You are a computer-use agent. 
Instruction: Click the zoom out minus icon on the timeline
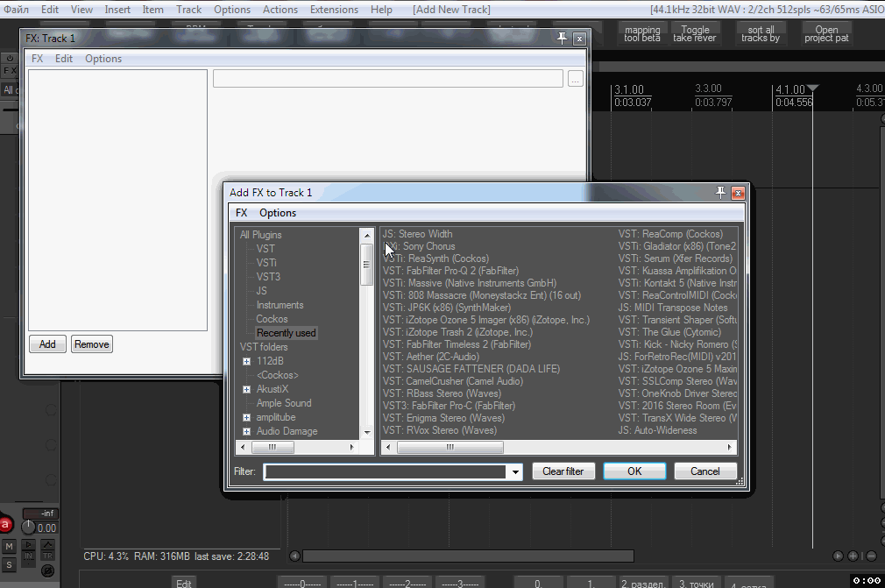point(871,556)
